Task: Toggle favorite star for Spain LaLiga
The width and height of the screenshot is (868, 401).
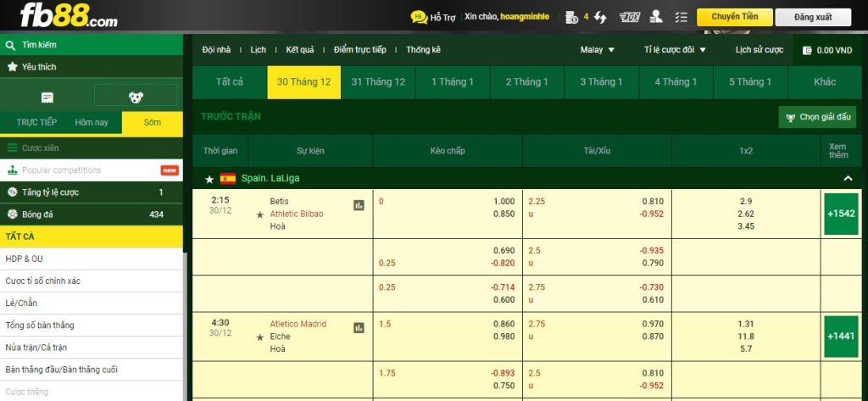Action: coord(209,179)
